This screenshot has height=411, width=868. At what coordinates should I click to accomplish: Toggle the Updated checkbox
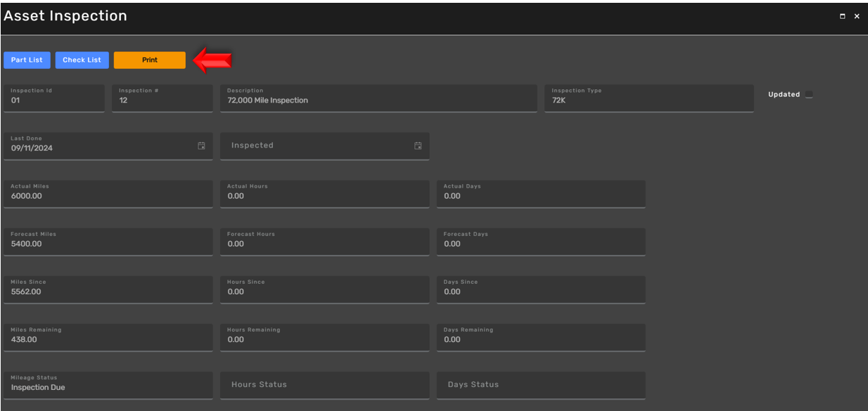coord(809,94)
